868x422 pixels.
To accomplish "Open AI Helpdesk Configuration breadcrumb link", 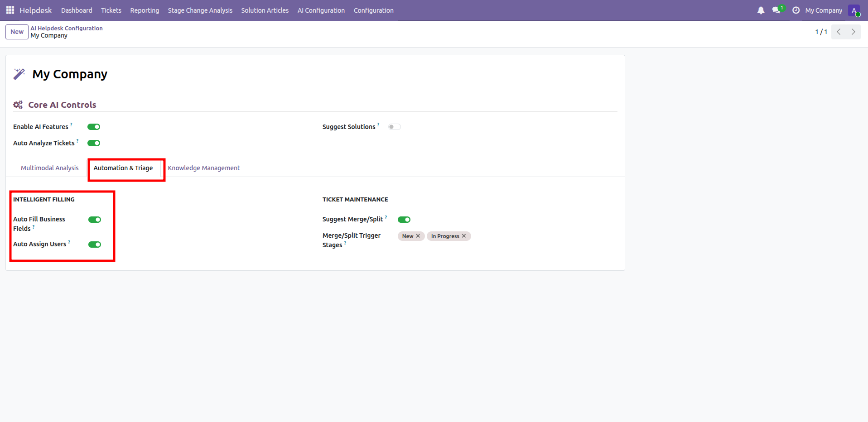I will [x=67, y=28].
